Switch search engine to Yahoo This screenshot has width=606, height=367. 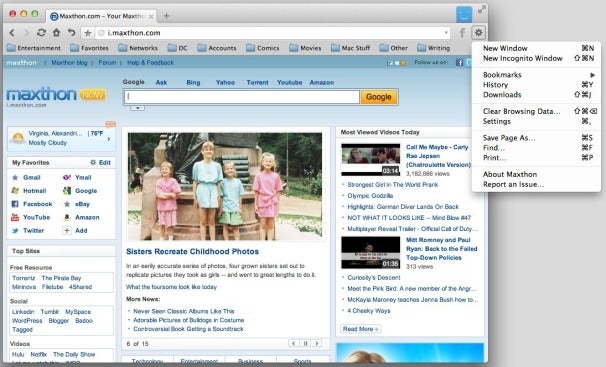225,82
